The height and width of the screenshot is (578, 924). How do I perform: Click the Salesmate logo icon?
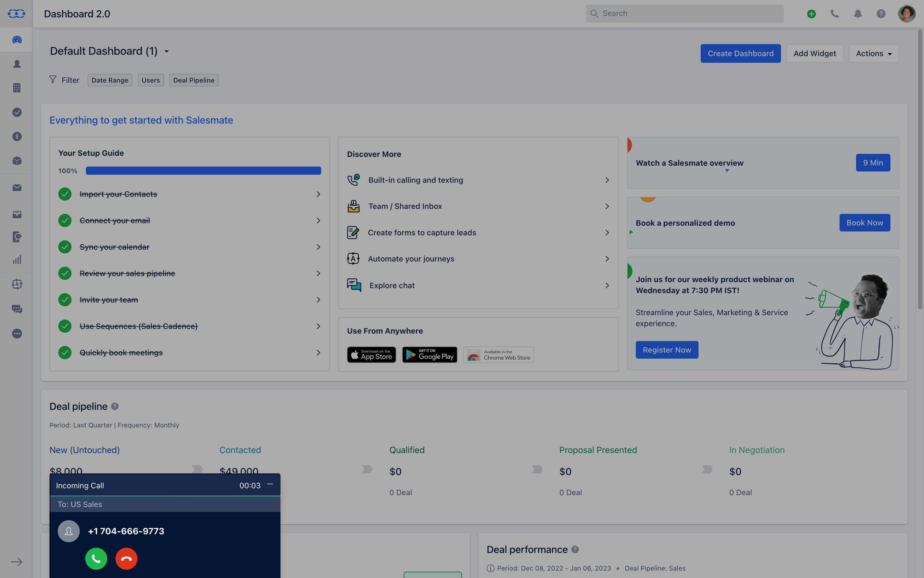point(16,14)
